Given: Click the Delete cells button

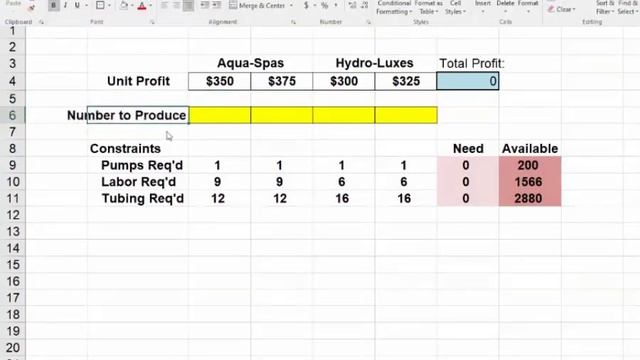Looking at the screenshot, I should (505, 7).
